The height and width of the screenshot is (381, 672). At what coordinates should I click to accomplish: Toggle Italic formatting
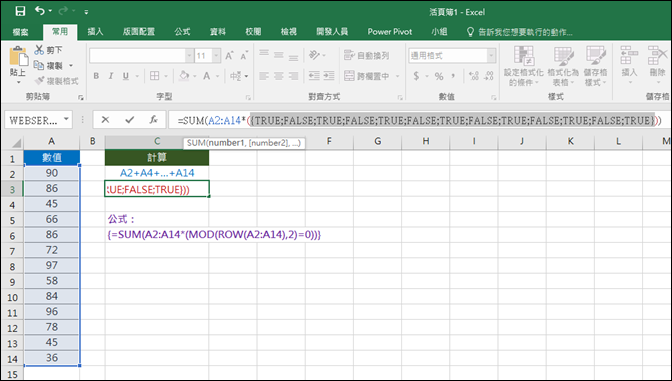(x=111, y=76)
